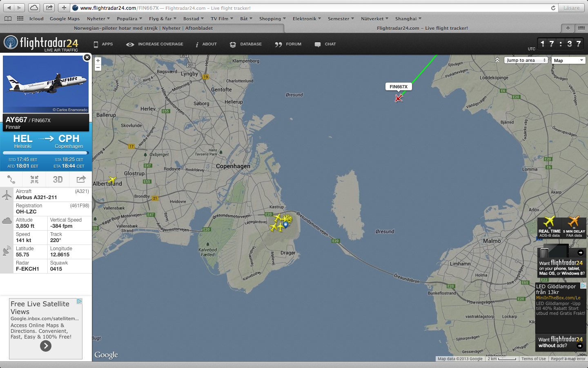Reload the page with refresh icon
The image size is (588, 368).
[x=553, y=8]
